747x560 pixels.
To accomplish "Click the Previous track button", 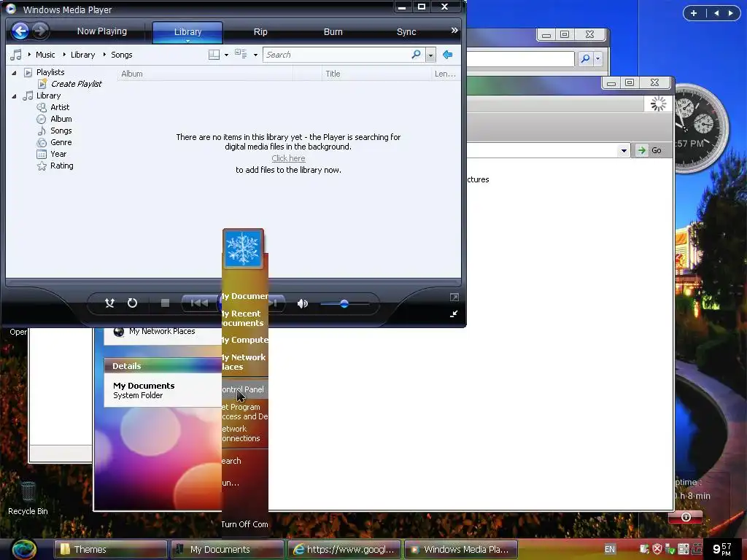I will (x=199, y=303).
